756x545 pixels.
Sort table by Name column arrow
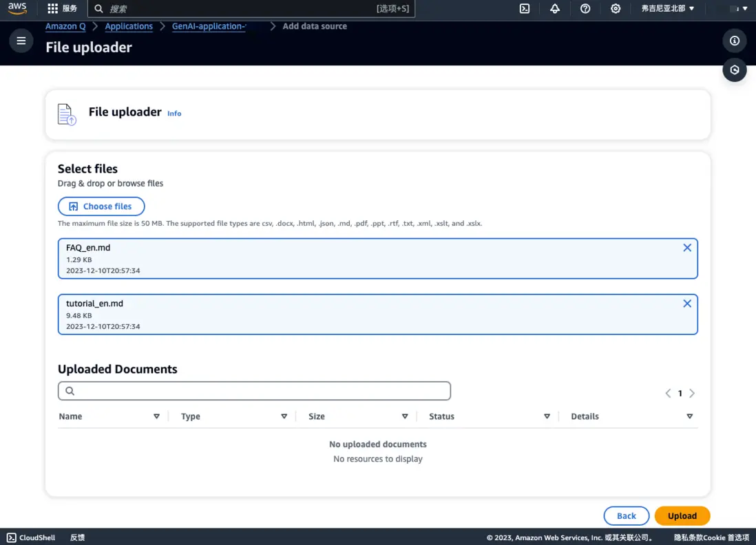156,416
